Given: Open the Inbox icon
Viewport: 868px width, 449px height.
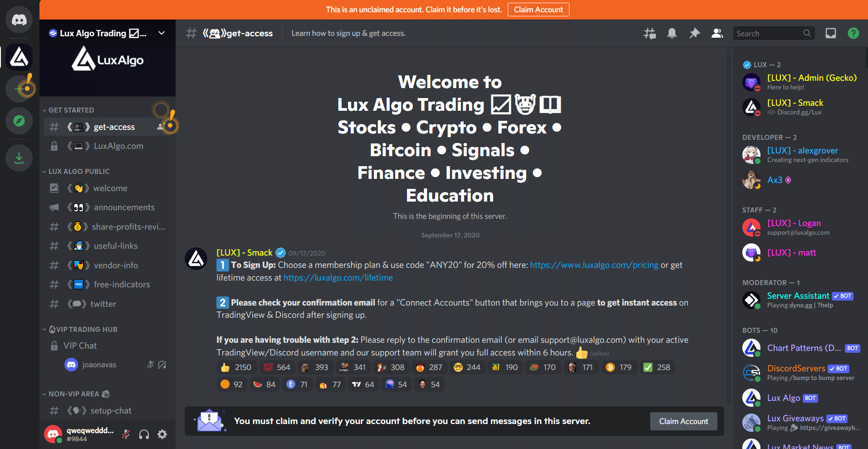Looking at the screenshot, I should pyautogui.click(x=831, y=33).
